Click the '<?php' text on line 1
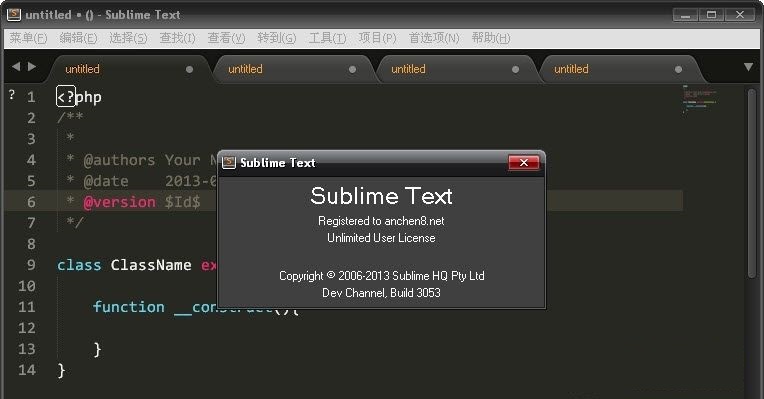Screen dimensions: 764x399 [x=79, y=97]
